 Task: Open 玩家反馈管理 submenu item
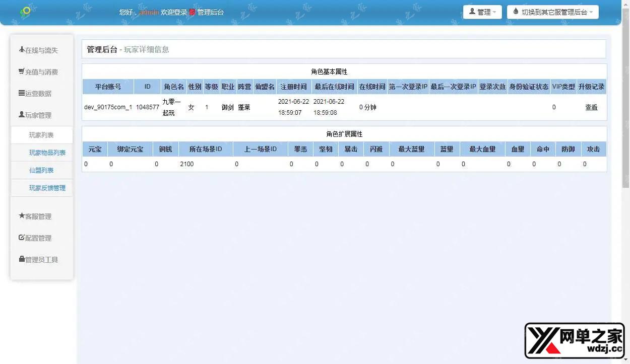coord(47,188)
